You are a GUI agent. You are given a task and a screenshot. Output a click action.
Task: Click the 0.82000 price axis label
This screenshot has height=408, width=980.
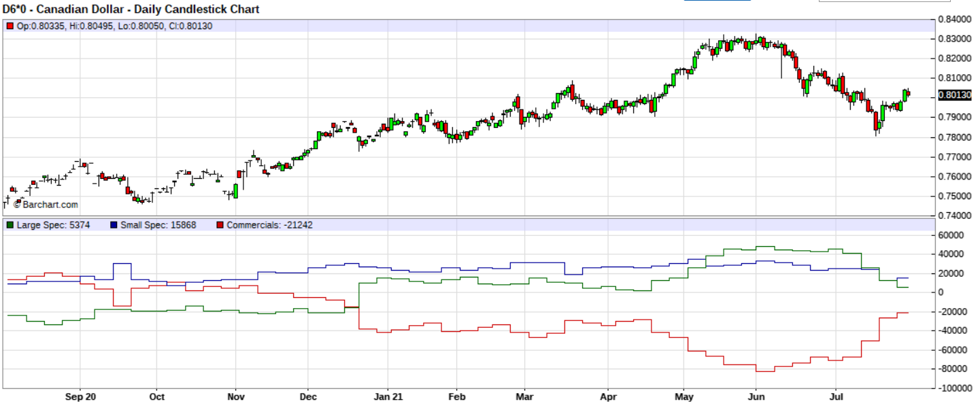956,59
